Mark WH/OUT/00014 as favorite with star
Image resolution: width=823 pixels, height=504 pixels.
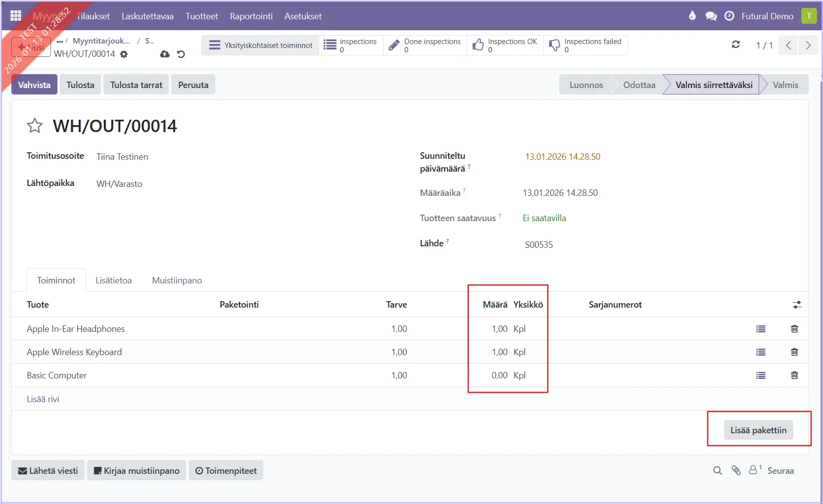tap(35, 126)
